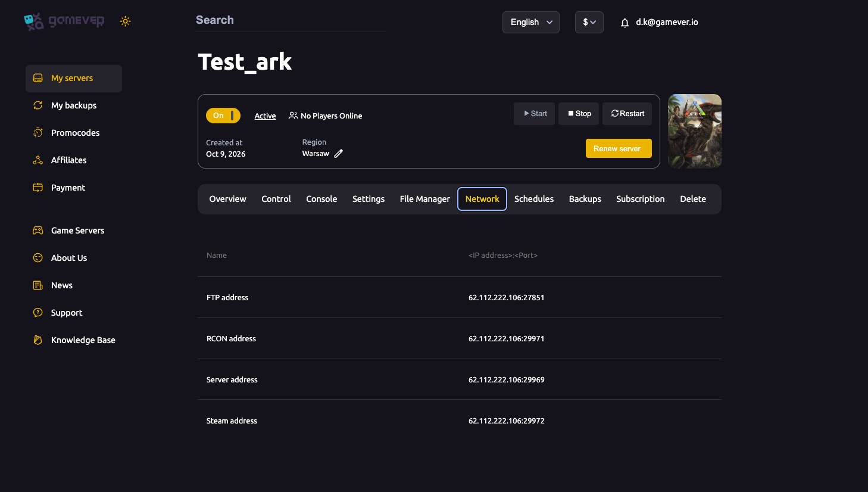
Task: Open notifications bell icon
Action: click(x=625, y=23)
